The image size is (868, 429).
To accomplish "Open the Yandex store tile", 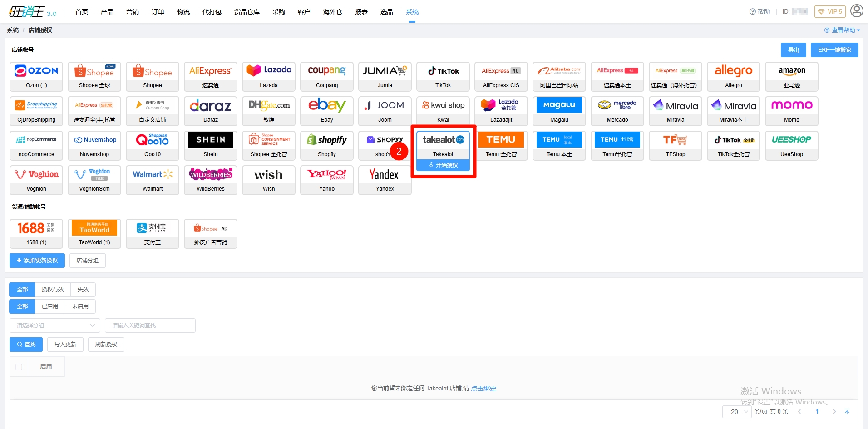I will 385,180.
